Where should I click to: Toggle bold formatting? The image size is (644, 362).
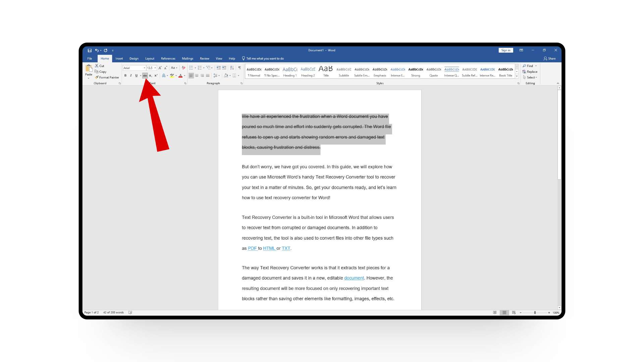[x=125, y=76]
